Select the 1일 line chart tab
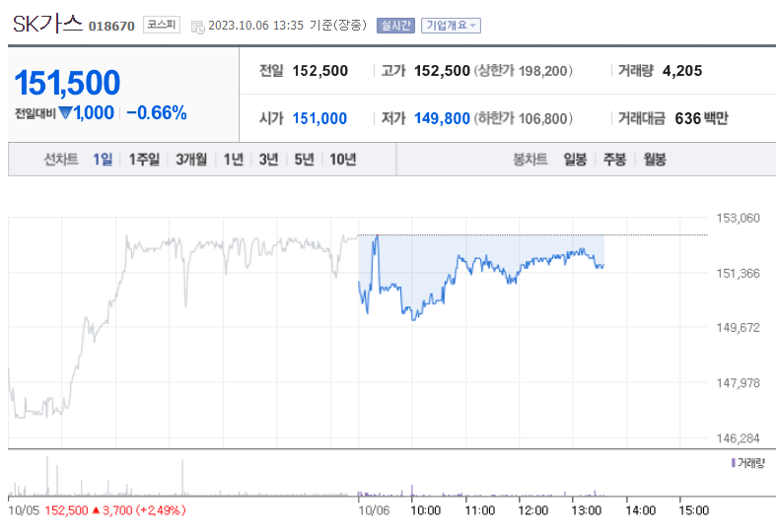 click(x=103, y=160)
